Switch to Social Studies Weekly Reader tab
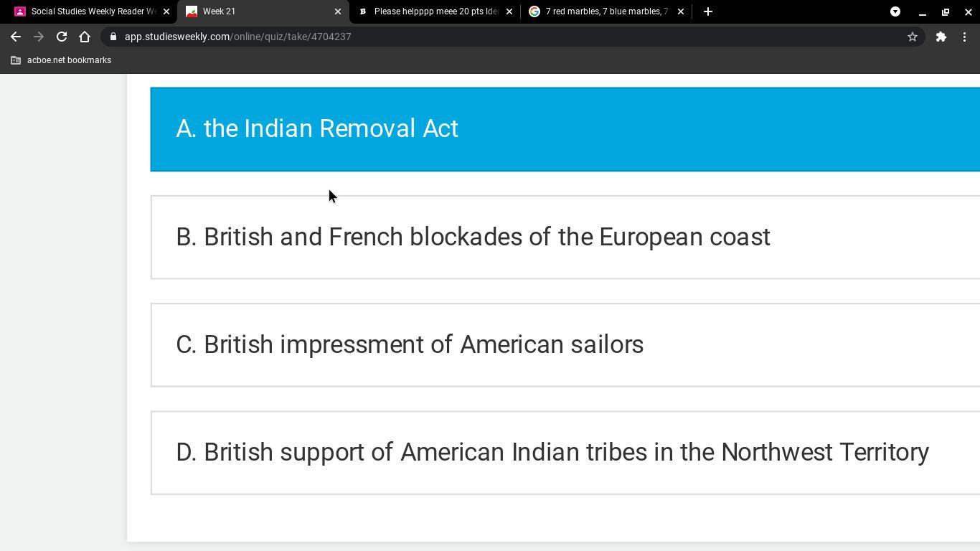The image size is (980, 551). 86,11
